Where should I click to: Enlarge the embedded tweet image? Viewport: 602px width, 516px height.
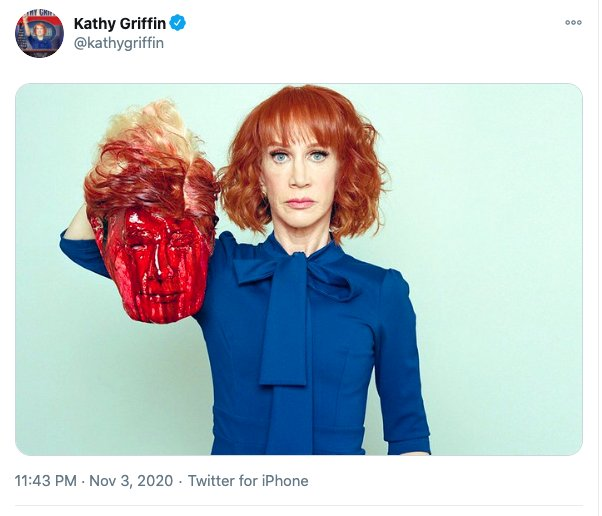click(299, 269)
